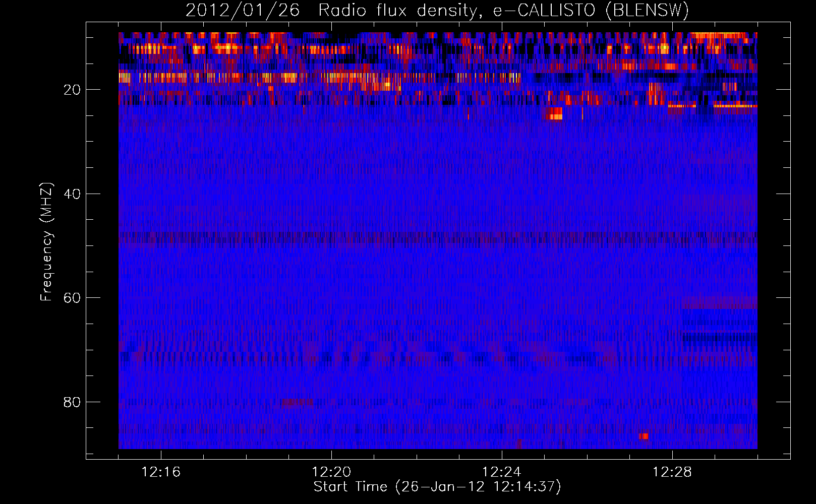
Task: Click the "Frequency (MHZ)" axis label
Action: point(46,242)
